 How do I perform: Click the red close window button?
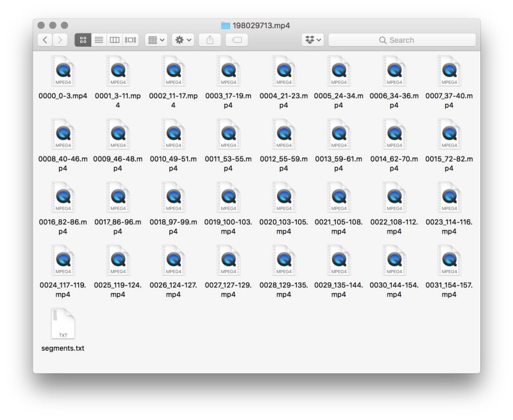click(x=41, y=25)
